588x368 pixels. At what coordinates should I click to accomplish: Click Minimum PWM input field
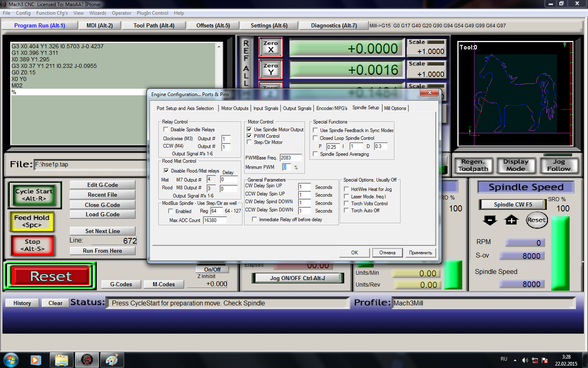pos(286,167)
